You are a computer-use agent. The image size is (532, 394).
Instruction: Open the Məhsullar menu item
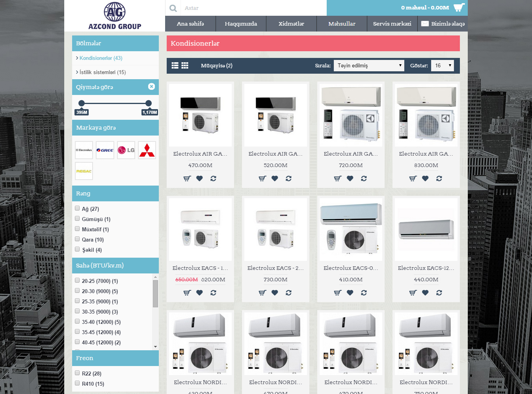click(342, 24)
